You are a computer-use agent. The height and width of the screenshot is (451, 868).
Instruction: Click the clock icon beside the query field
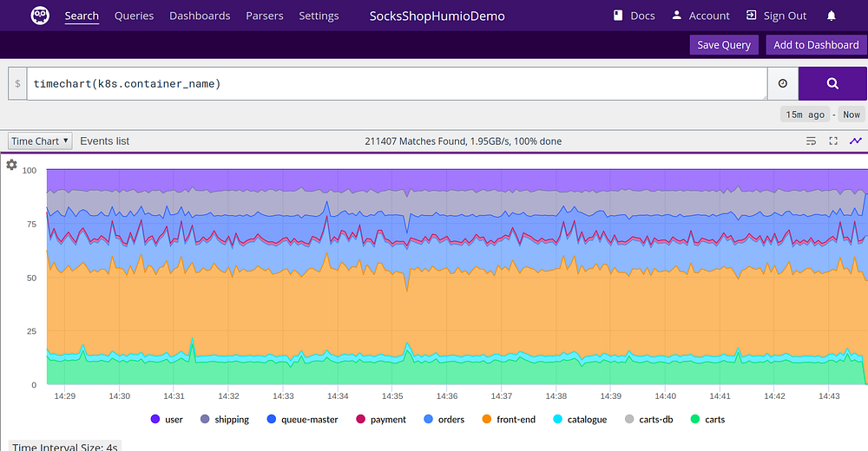(782, 83)
